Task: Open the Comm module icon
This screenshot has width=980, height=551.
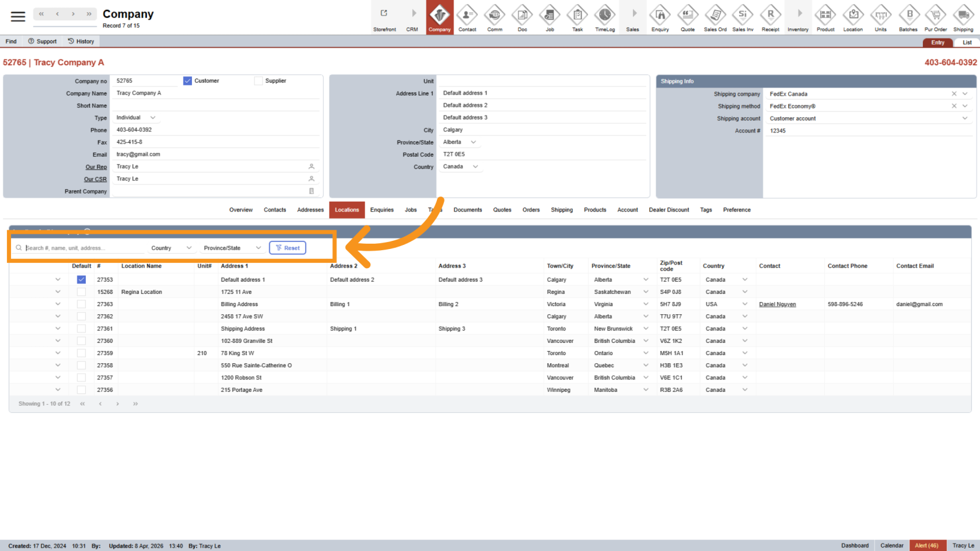Action: (495, 17)
